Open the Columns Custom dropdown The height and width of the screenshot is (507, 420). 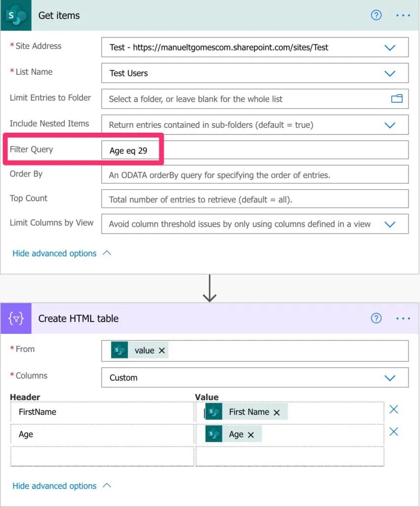coord(390,378)
